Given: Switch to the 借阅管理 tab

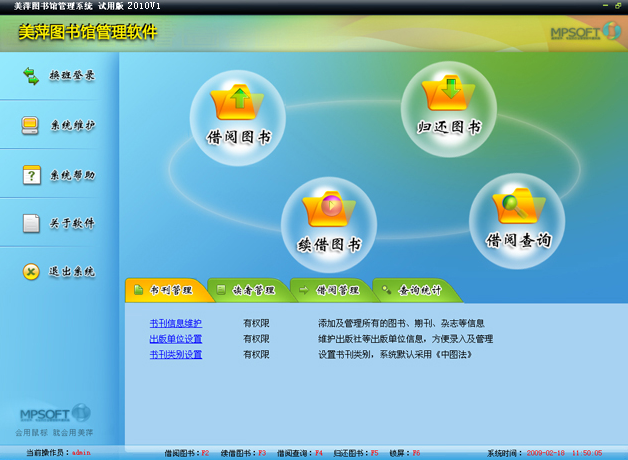Looking at the screenshot, I should (x=336, y=290).
